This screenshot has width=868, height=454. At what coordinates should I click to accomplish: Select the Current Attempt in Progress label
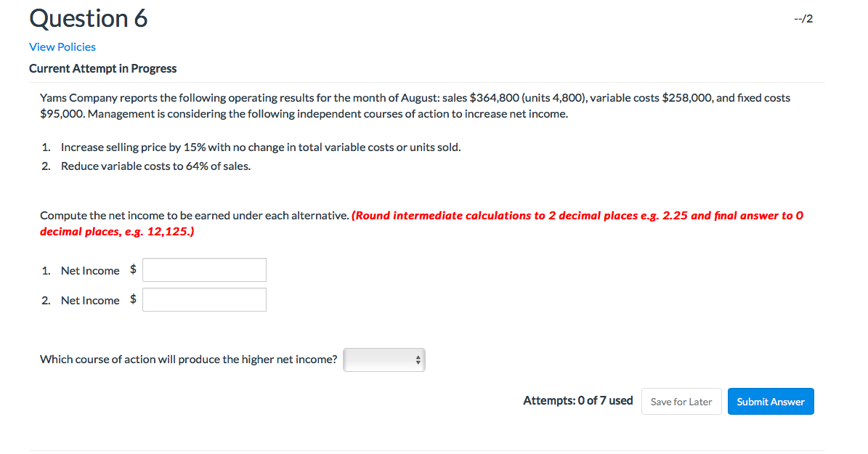click(x=102, y=68)
